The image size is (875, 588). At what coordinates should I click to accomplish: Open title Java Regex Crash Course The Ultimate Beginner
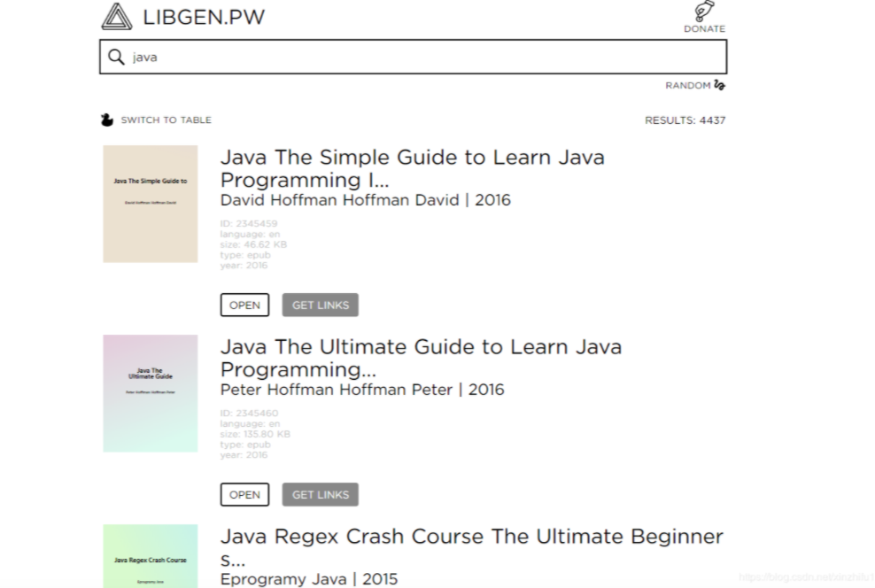tap(471, 548)
